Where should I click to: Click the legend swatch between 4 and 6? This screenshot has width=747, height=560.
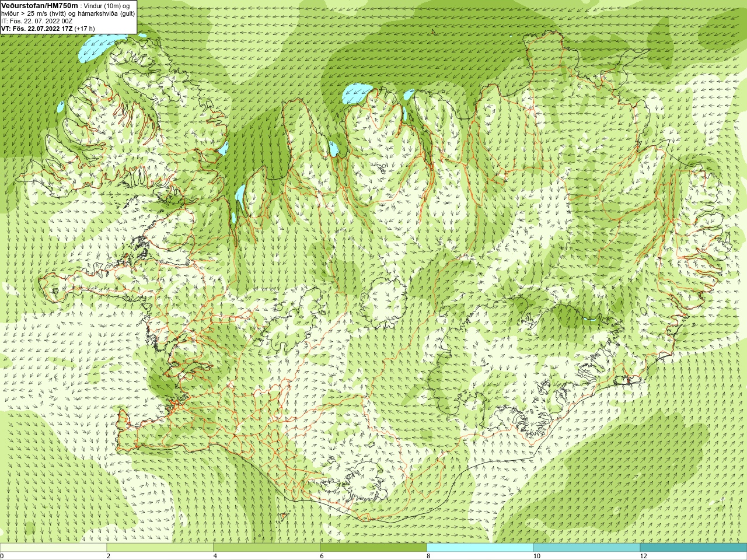tap(267, 548)
